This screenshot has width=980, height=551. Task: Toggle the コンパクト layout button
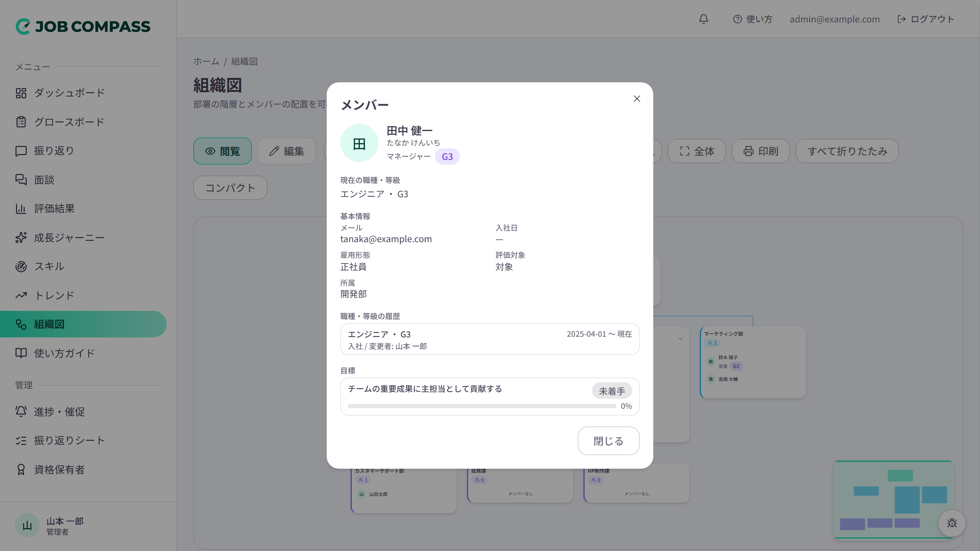pyautogui.click(x=230, y=187)
